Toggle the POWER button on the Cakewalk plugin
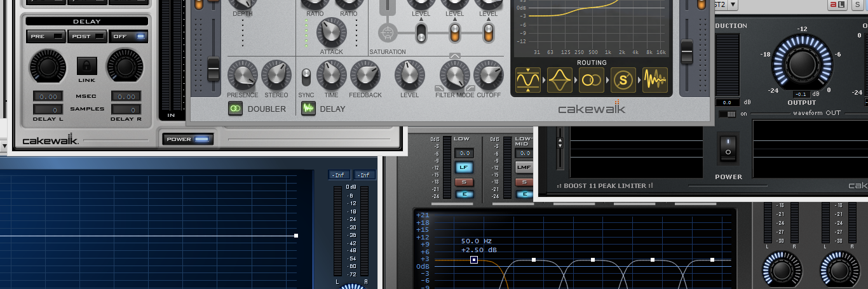 point(188,139)
